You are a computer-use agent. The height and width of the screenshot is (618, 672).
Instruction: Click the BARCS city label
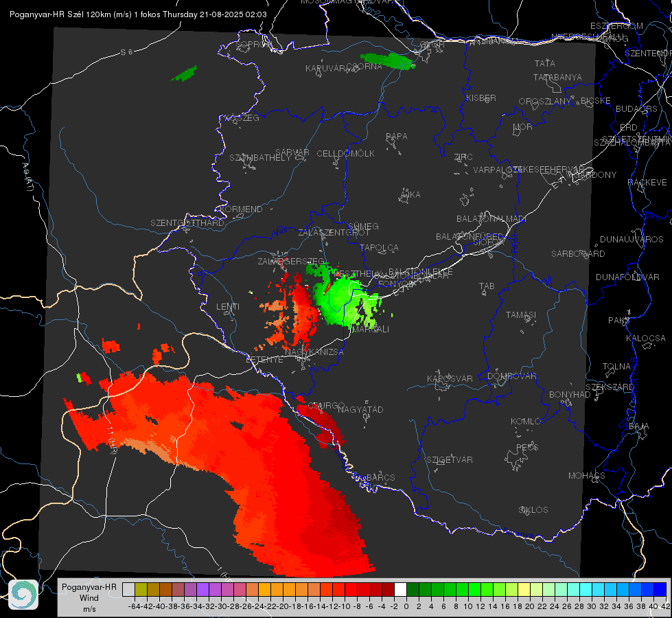tap(381, 477)
